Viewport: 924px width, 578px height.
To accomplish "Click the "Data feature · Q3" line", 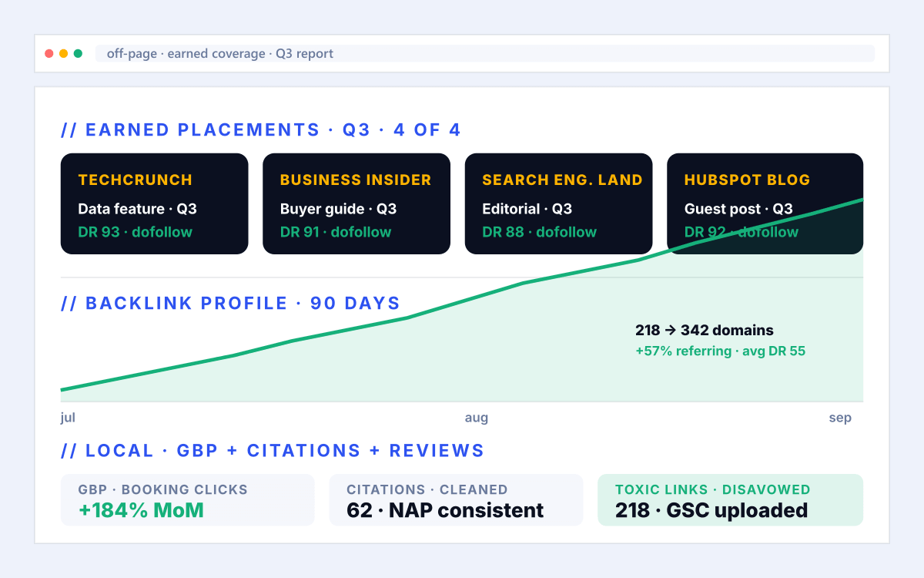I will pos(138,209).
